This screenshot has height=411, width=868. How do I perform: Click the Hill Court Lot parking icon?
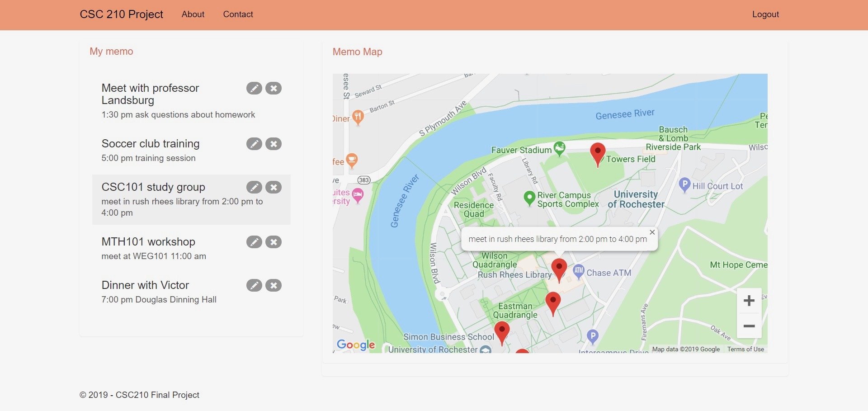684,184
